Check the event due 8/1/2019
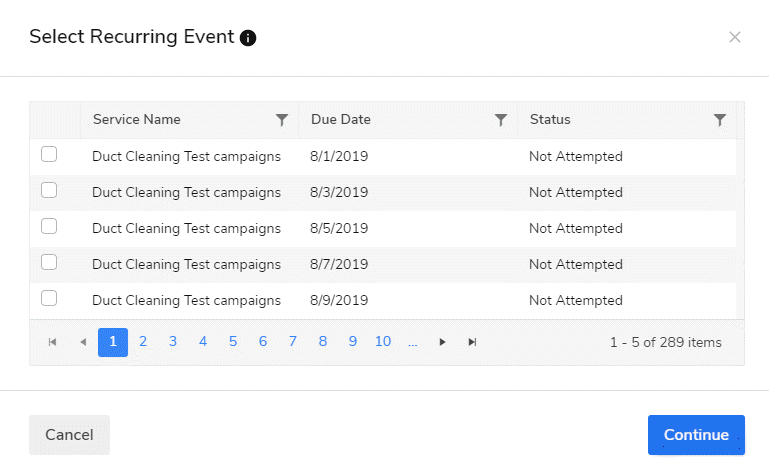Image resolution: width=769 pixels, height=474 pixels. tap(49, 155)
